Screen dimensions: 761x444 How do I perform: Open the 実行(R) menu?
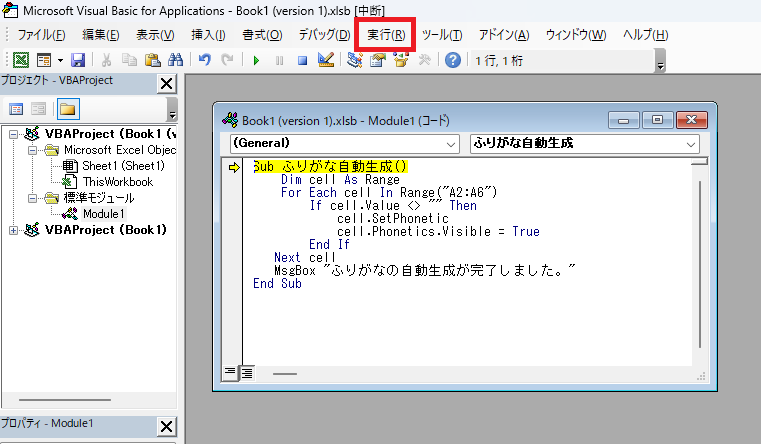385,35
